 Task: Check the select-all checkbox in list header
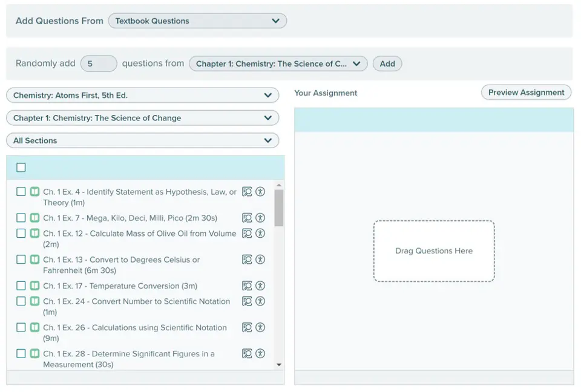coord(21,168)
